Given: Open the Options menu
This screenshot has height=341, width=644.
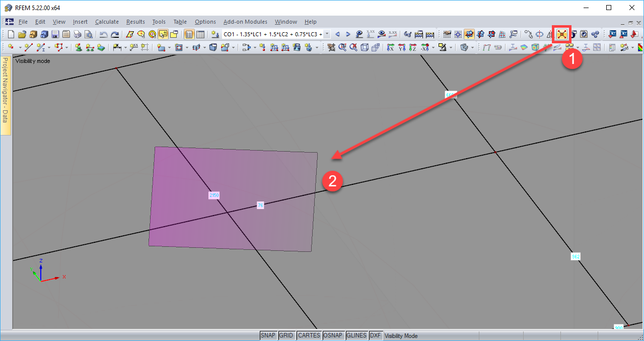Looking at the screenshot, I should pos(205,22).
